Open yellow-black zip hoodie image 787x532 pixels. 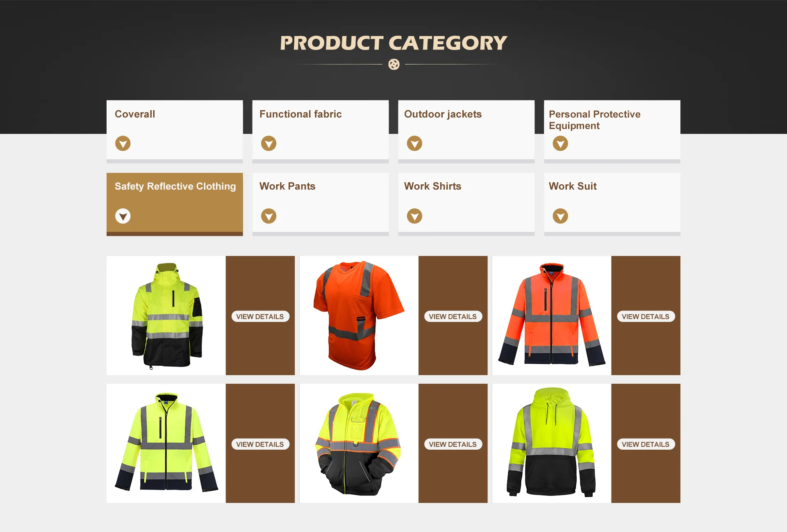coord(359,443)
